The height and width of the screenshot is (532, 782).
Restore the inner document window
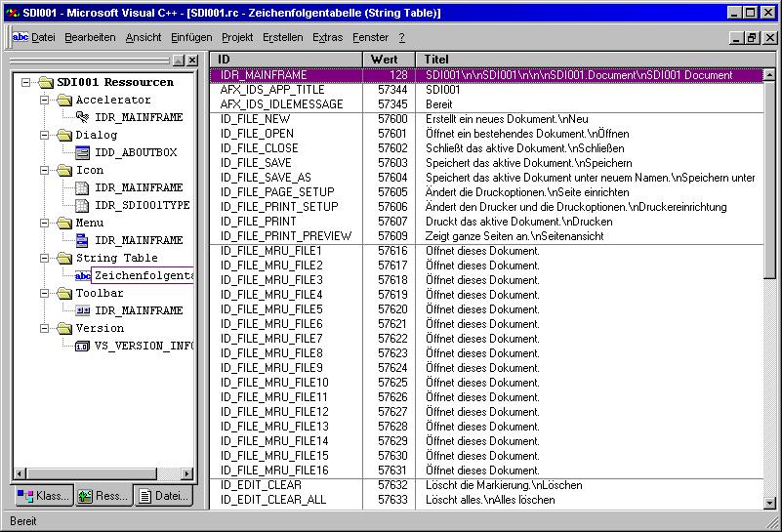point(752,37)
